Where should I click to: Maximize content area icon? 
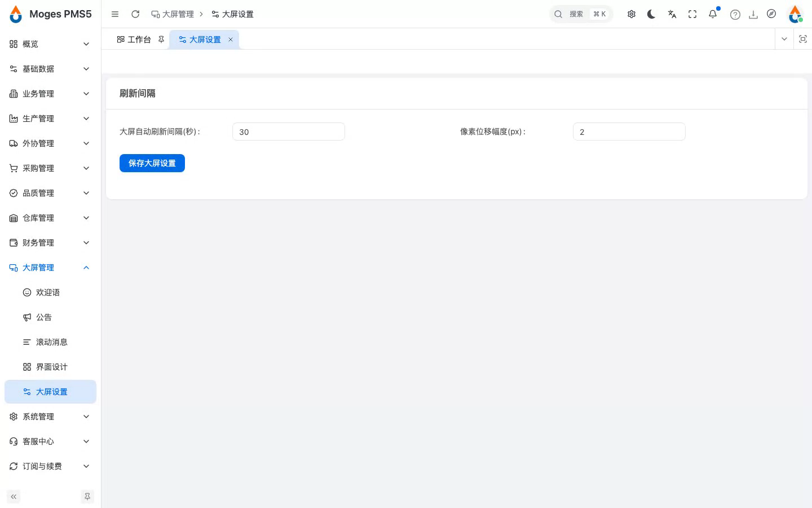tap(803, 39)
